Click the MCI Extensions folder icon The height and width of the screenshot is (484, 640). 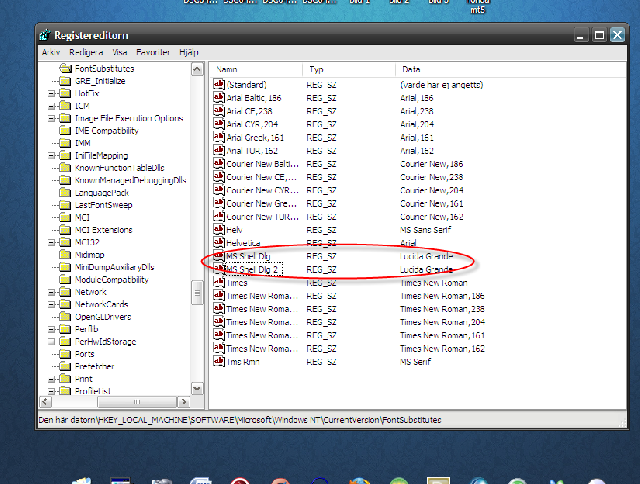(65, 230)
